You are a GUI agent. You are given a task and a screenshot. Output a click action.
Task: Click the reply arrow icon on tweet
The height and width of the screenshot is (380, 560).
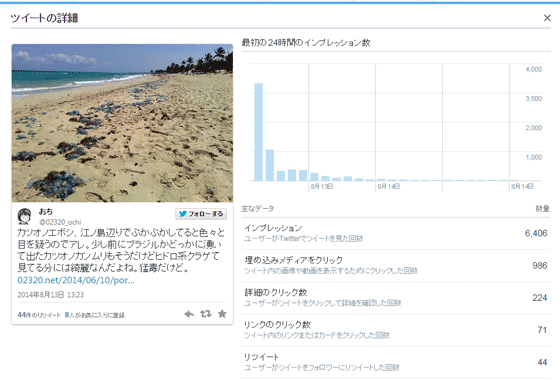189,314
